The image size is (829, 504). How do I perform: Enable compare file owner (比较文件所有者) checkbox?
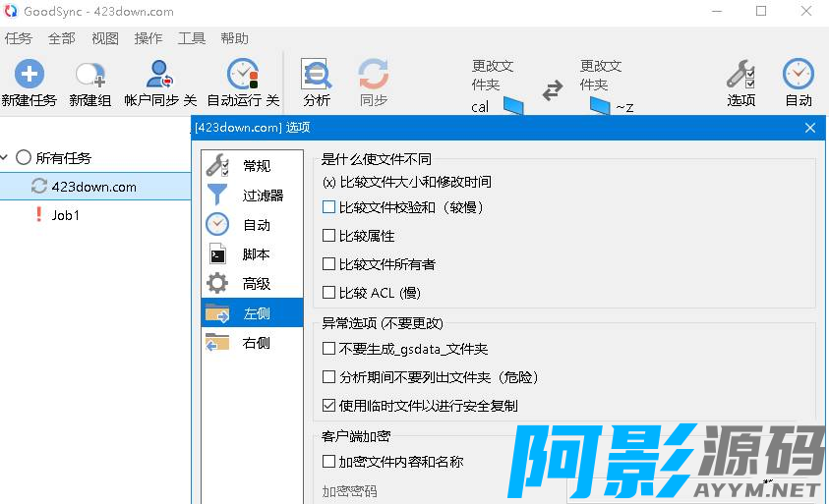328,263
